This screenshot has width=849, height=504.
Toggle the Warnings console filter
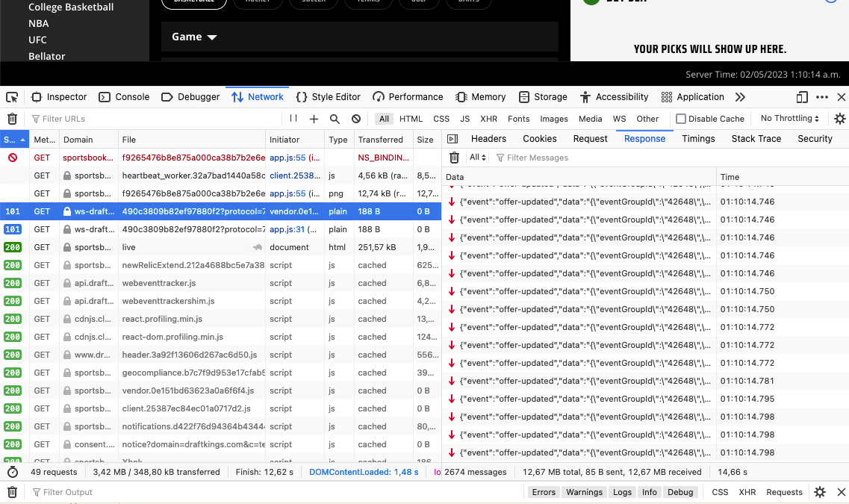[x=584, y=492]
